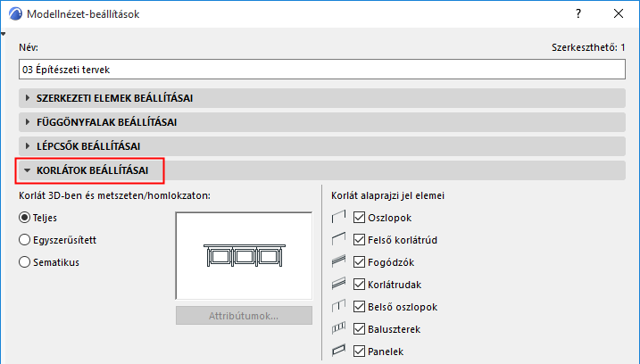Choose the Sematikus radio option

[24, 262]
